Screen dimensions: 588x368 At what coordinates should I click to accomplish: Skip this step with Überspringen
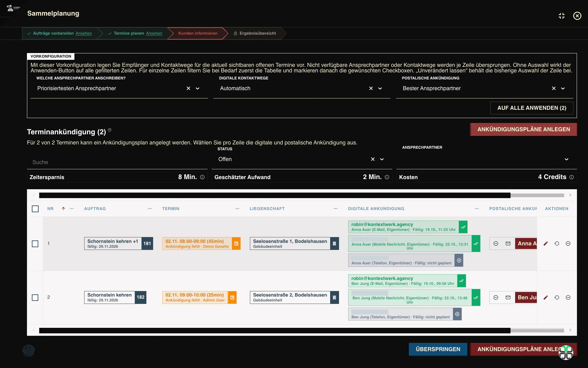click(x=438, y=349)
